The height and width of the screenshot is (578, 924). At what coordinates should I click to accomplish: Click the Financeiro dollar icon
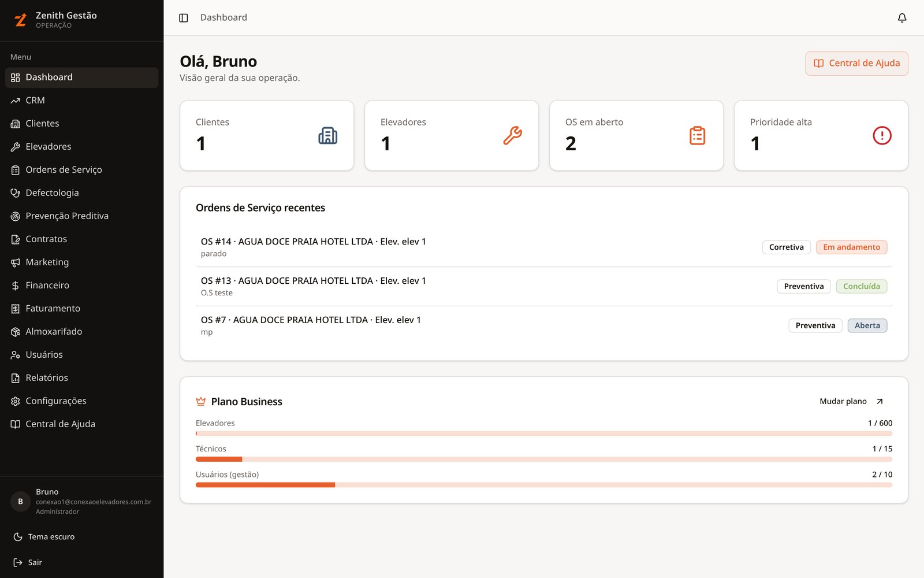pos(16,286)
